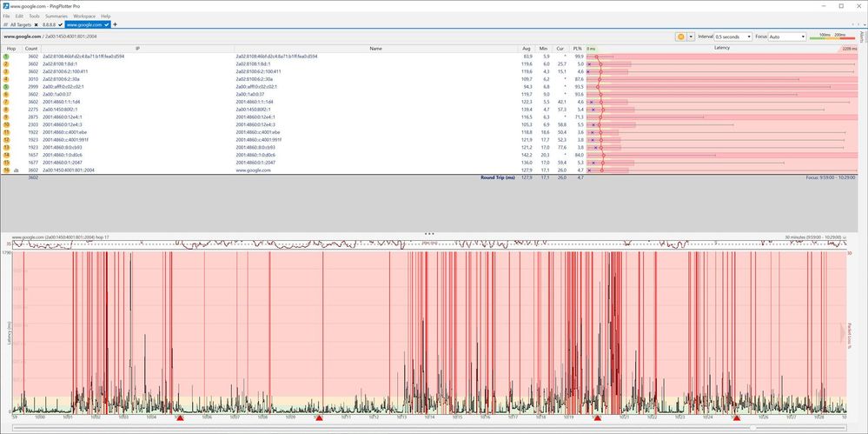Open the Tools menu
The width and height of the screenshot is (868, 434).
tap(34, 16)
